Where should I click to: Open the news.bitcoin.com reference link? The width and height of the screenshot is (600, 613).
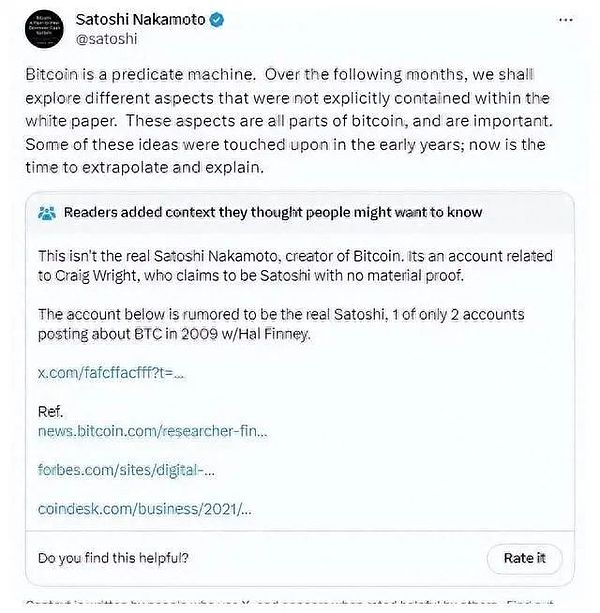(x=152, y=430)
